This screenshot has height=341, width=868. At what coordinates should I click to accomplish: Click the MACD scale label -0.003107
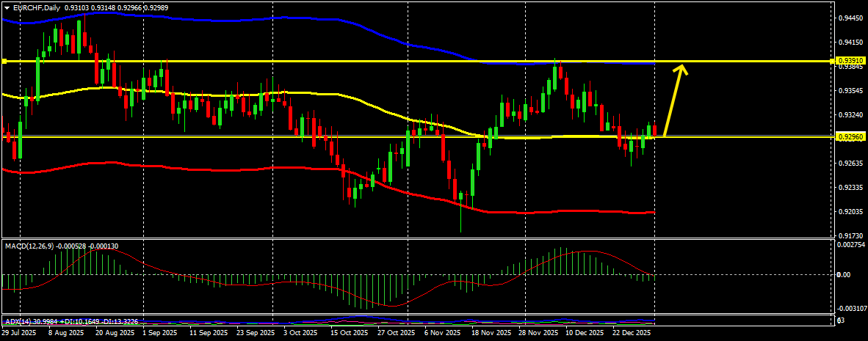850,309
